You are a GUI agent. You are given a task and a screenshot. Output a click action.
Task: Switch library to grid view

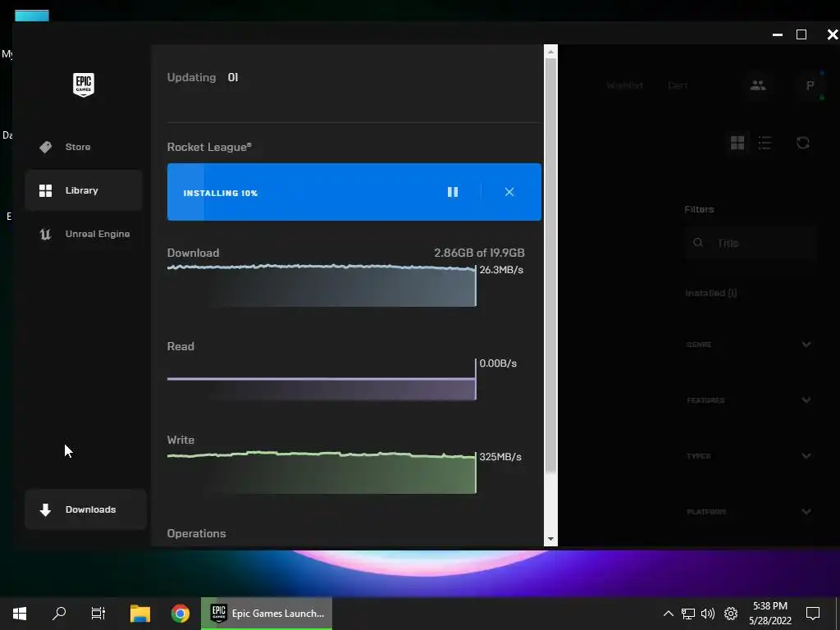(x=737, y=143)
